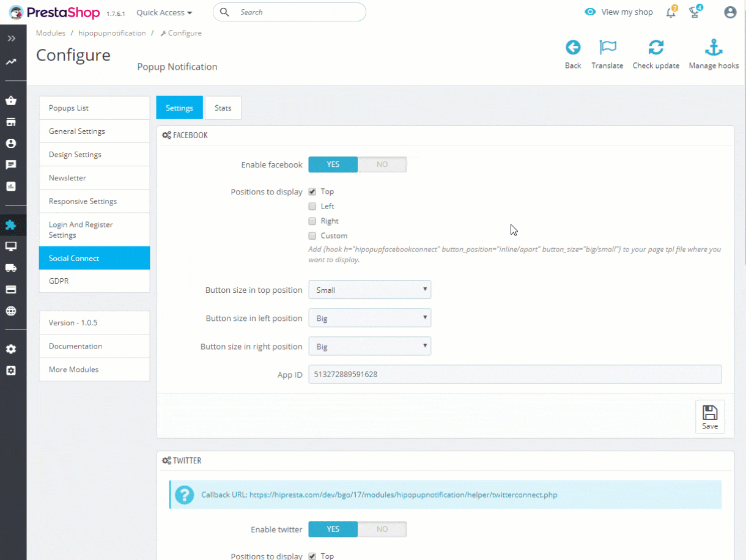This screenshot has height=560, width=746.
Task: Click the Save floppy-disk button in Facebook panel
Action: click(710, 417)
